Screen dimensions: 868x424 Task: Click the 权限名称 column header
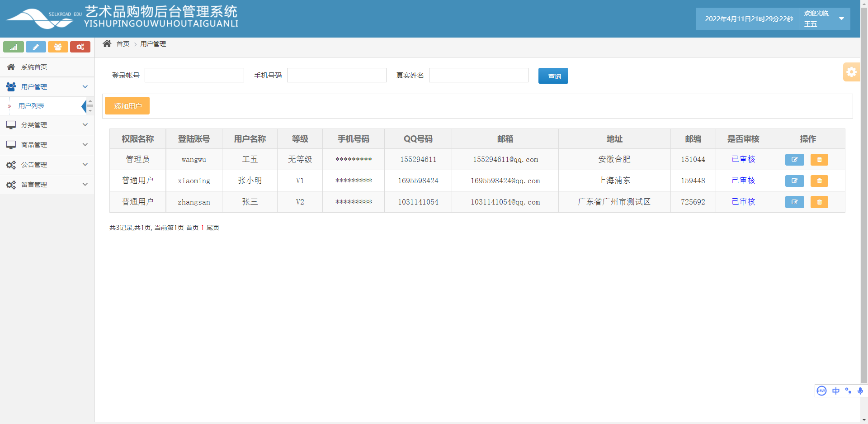[138, 139]
